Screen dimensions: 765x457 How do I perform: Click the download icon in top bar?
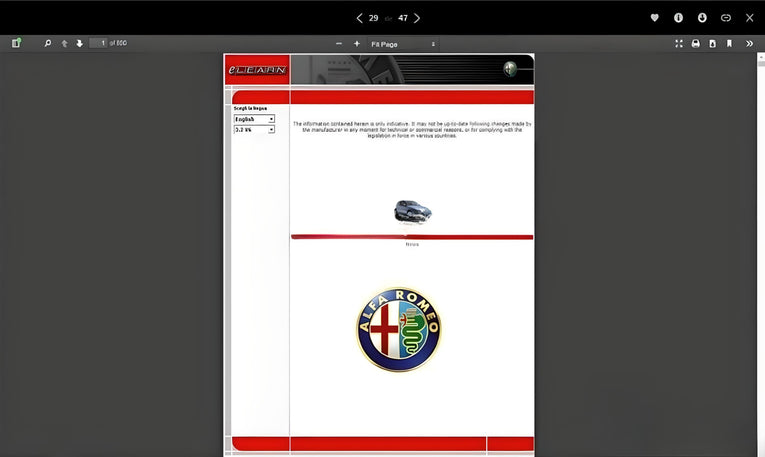[x=702, y=18]
